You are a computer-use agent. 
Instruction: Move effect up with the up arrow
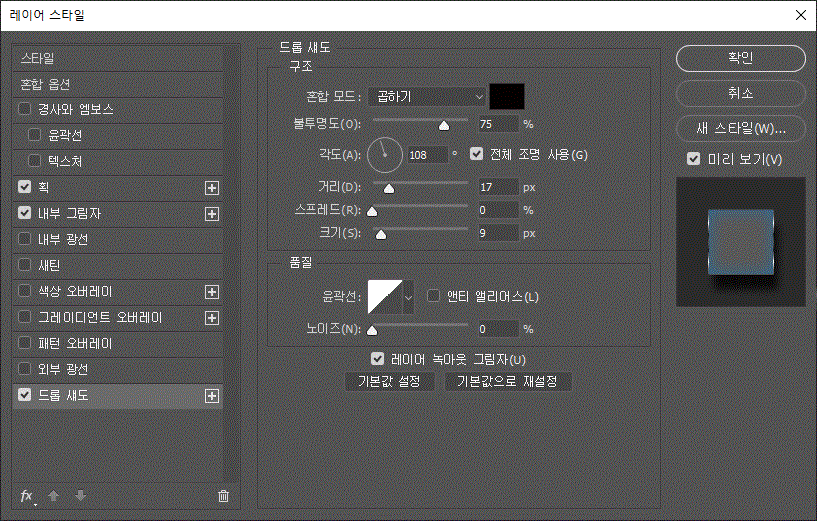[53, 495]
